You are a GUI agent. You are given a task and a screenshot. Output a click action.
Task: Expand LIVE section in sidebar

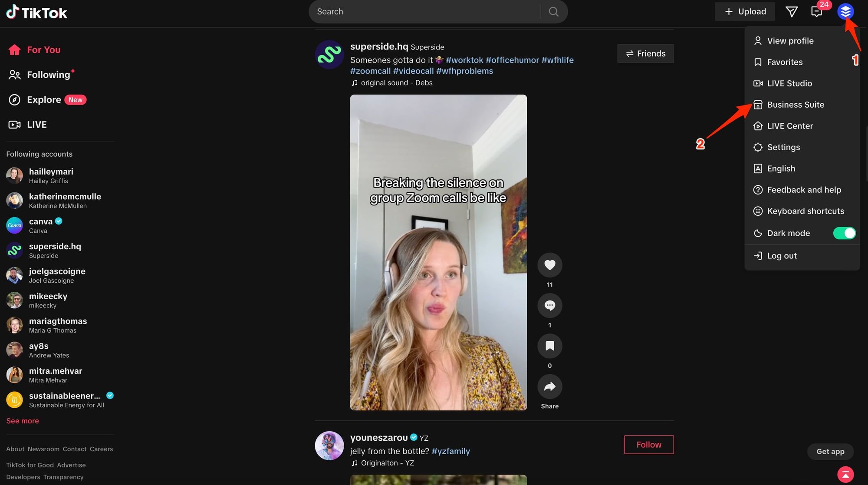(36, 125)
